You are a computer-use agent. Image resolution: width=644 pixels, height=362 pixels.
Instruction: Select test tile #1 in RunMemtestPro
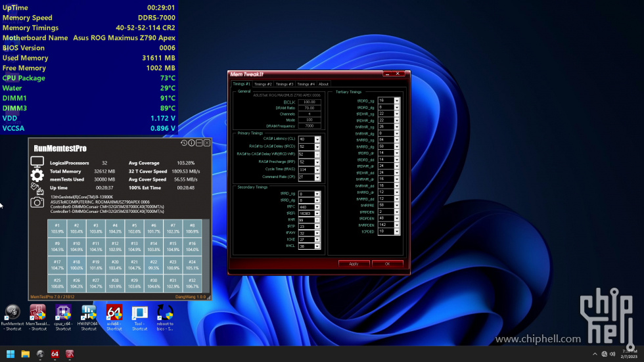57,229
